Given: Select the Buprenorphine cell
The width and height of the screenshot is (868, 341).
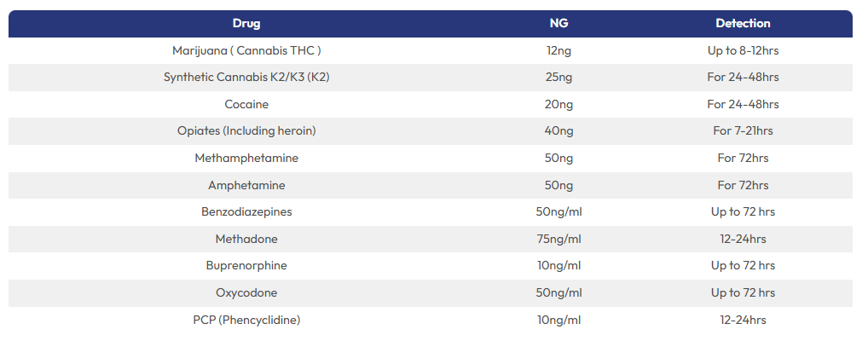Looking at the screenshot, I should pyautogui.click(x=246, y=266).
